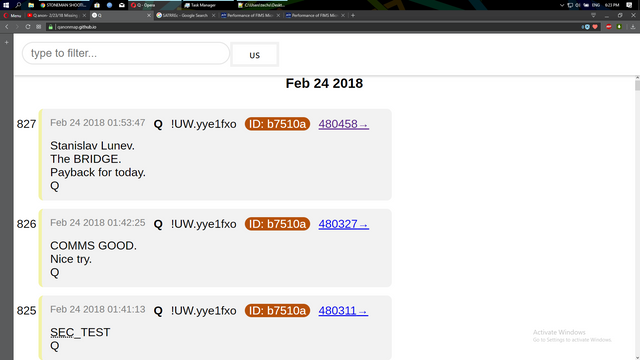Click the text Stanislav Lunev.
Image resolution: width=640 pixels, height=360 pixels.
(92, 146)
